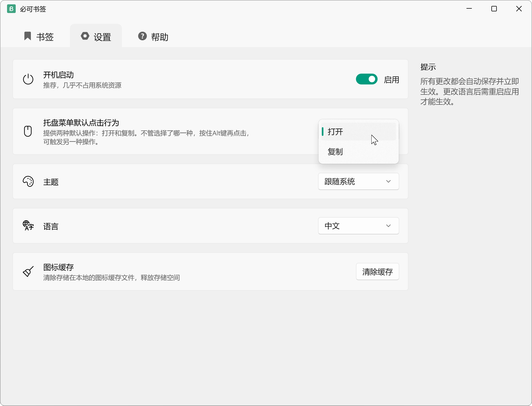
Task: Click the mouse icon beside 托盘菜单默认点击行为
Action: [28, 131]
